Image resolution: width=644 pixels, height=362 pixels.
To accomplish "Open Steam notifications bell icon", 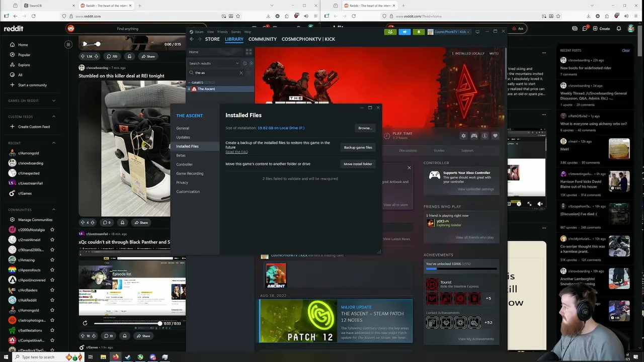I will tap(419, 32).
